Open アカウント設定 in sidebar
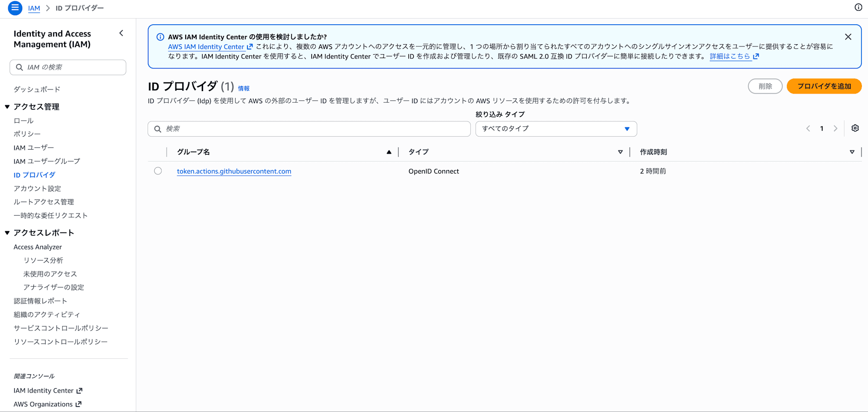 [37, 188]
